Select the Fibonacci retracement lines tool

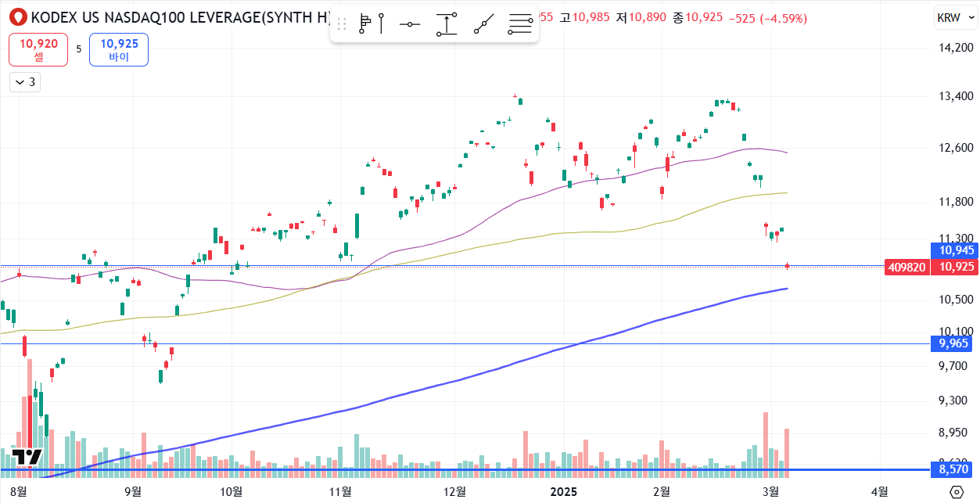520,25
